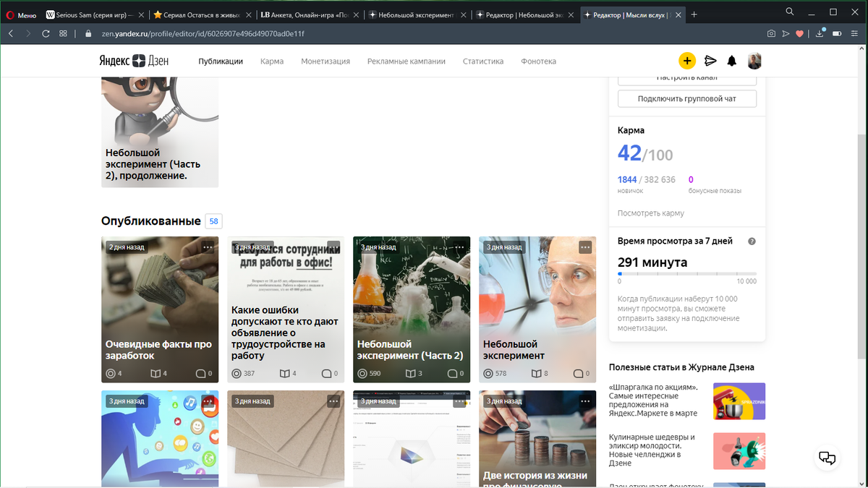This screenshot has width=868, height=488.
Task: Switch to Редактор | Небольшой tab
Action: [524, 14]
